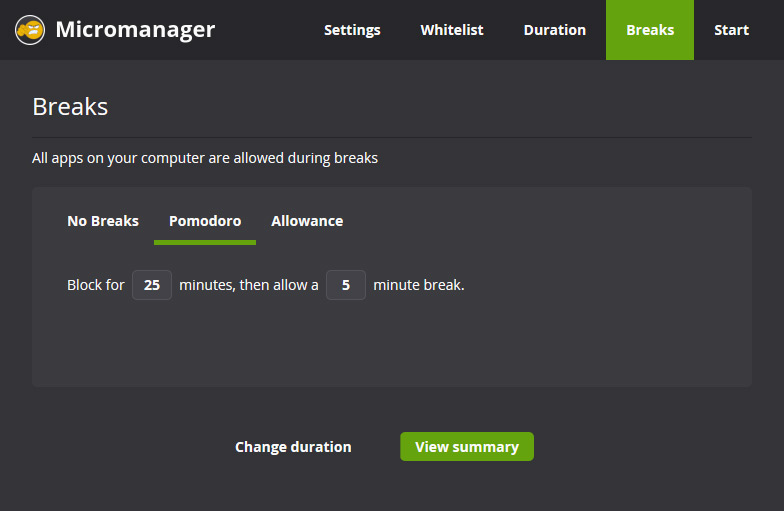Choose the No Breaks tab
The height and width of the screenshot is (511, 784).
[103, 221]
